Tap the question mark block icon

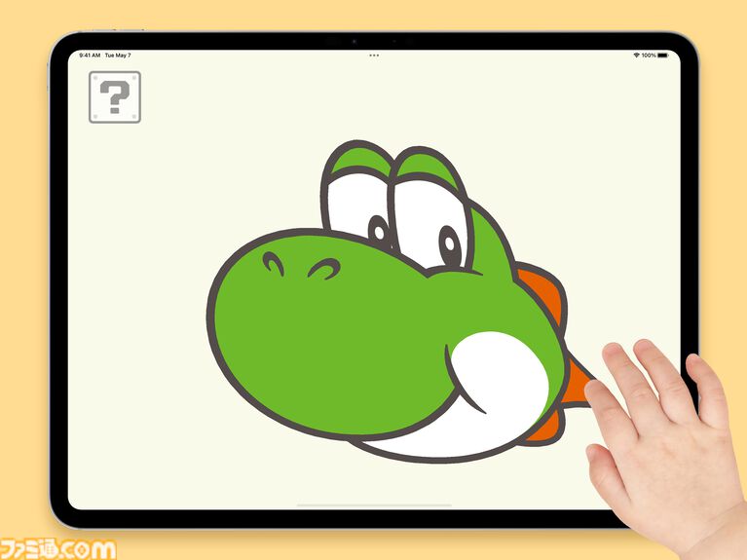point(115,96)
